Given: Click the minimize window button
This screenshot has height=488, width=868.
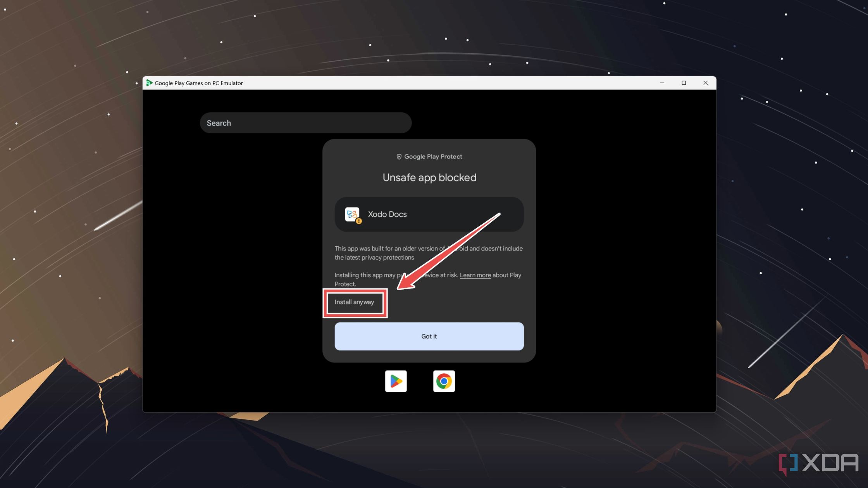Looking at the screenshot, I should coord(662,83).
